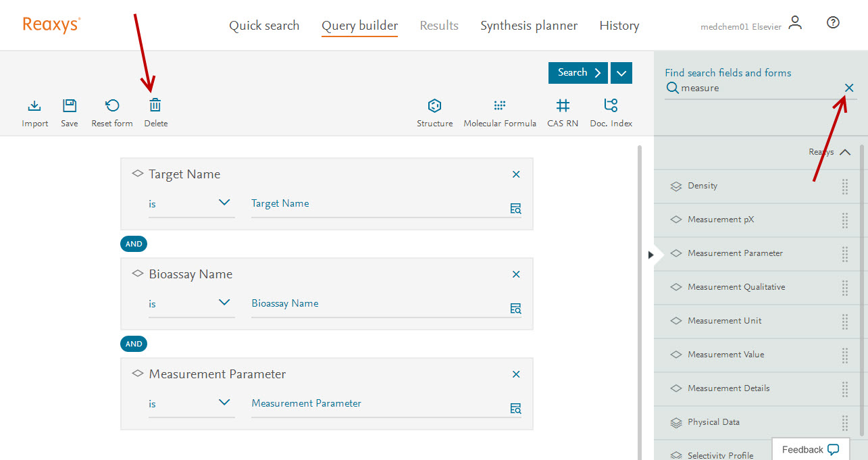
Task: Click the CAS RN hash icon
Action: click(563, 106)
